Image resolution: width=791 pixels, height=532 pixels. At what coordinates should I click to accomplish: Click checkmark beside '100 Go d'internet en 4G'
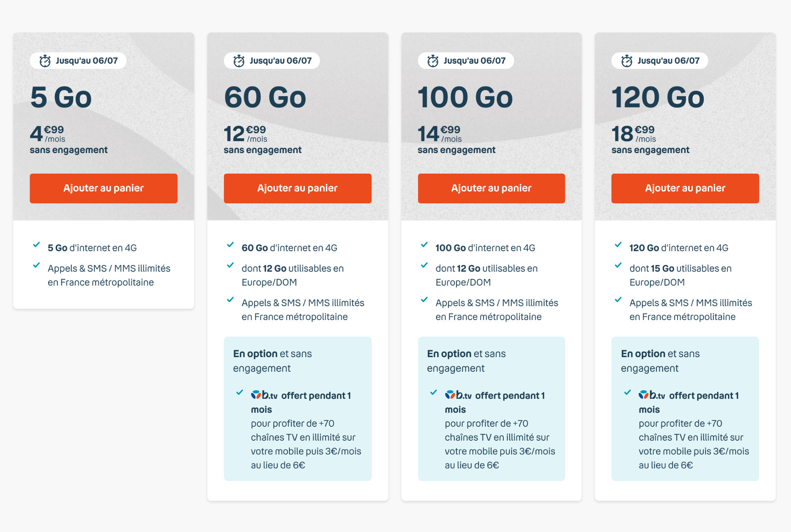point(424,245)
